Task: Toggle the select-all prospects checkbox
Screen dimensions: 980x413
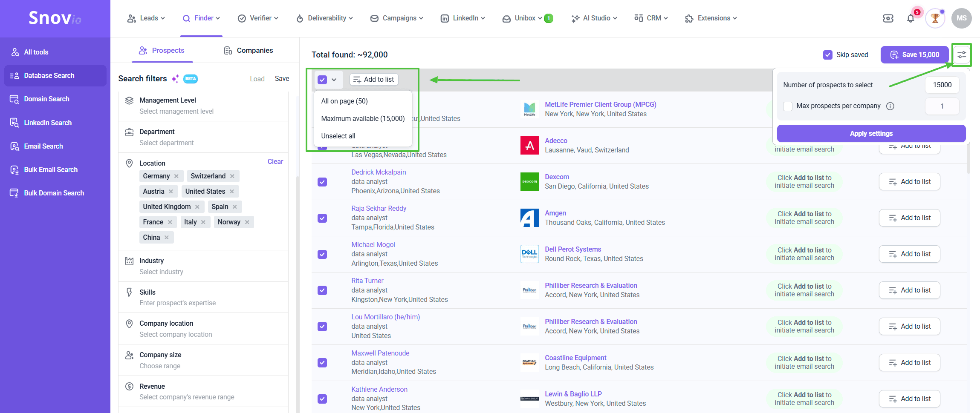Action: coord(322,80)
